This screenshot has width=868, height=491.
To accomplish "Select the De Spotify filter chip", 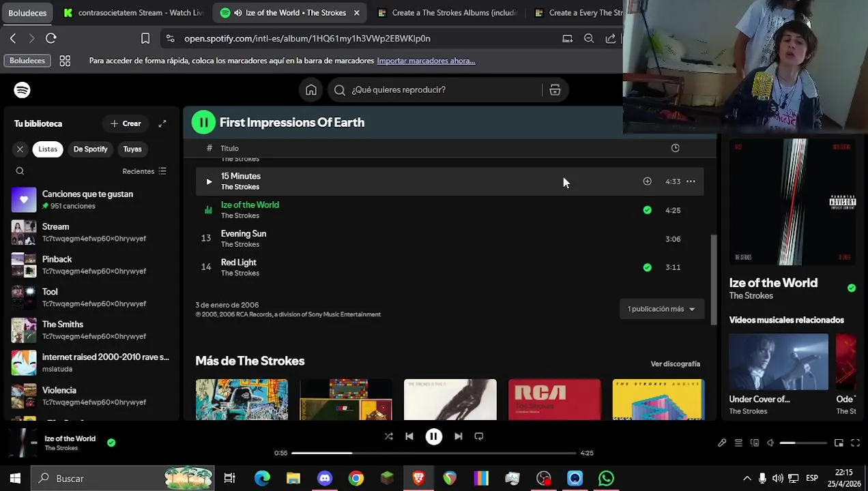I will coord(90,149).
